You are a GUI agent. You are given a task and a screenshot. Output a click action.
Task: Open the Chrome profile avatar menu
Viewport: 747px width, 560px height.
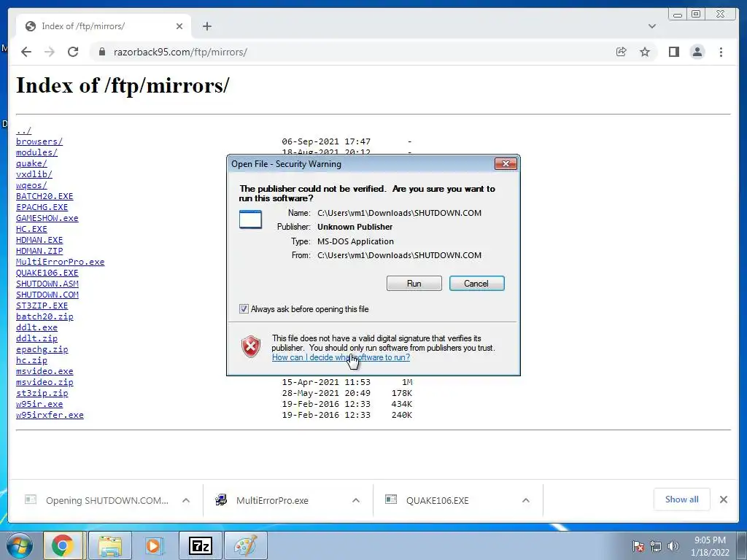[x=697, y=52]
